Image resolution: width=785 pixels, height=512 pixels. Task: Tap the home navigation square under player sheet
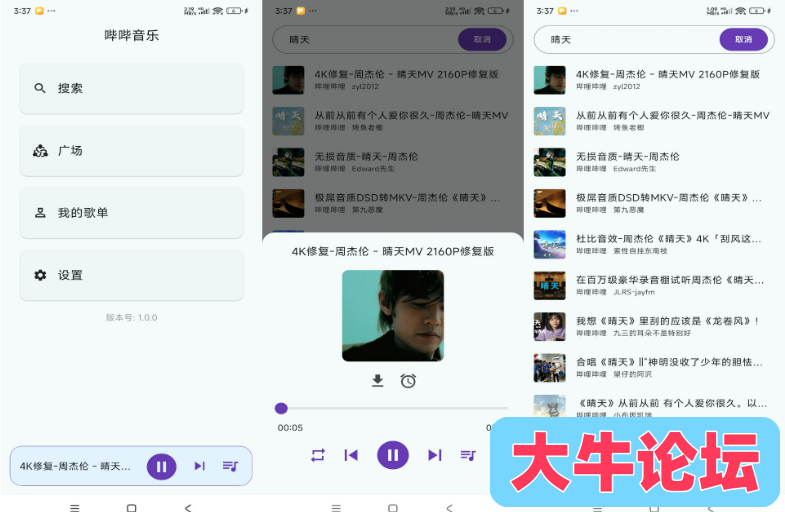393,507
